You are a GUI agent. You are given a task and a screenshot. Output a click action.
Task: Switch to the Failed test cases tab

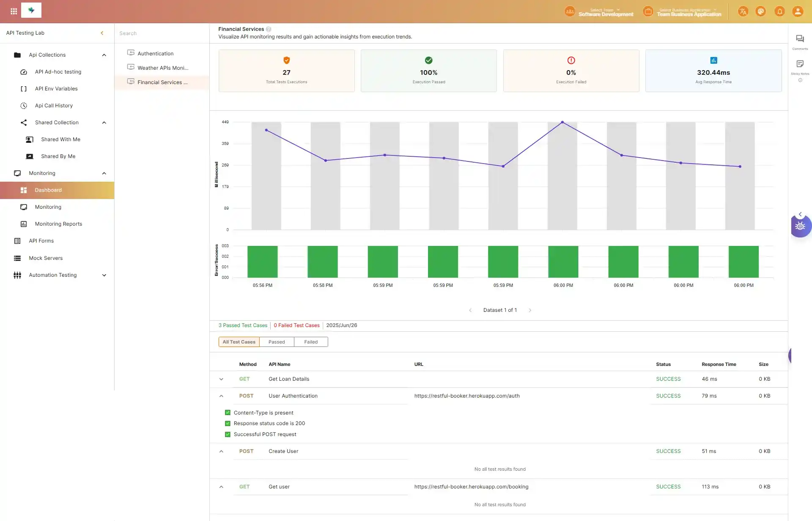[311, 342]
